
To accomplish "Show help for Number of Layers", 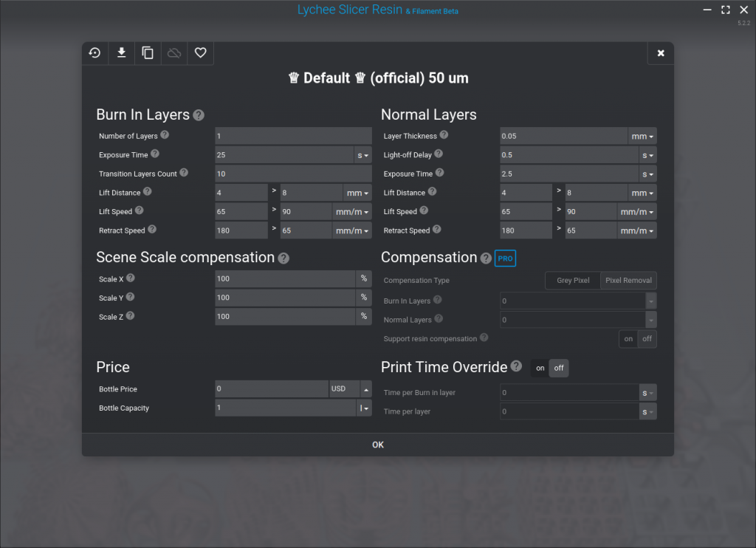I will tap(165, 135).
